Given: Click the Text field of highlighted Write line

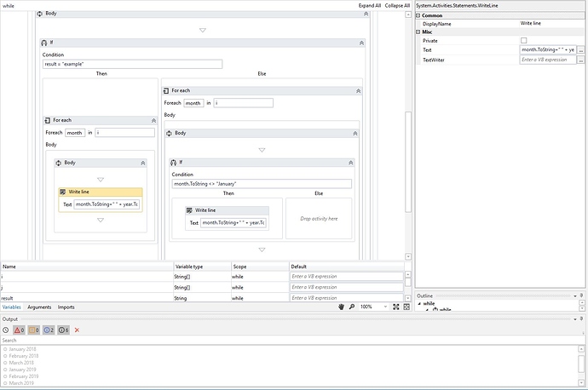Looking at the screenshot, I should [x=107, y=204].
